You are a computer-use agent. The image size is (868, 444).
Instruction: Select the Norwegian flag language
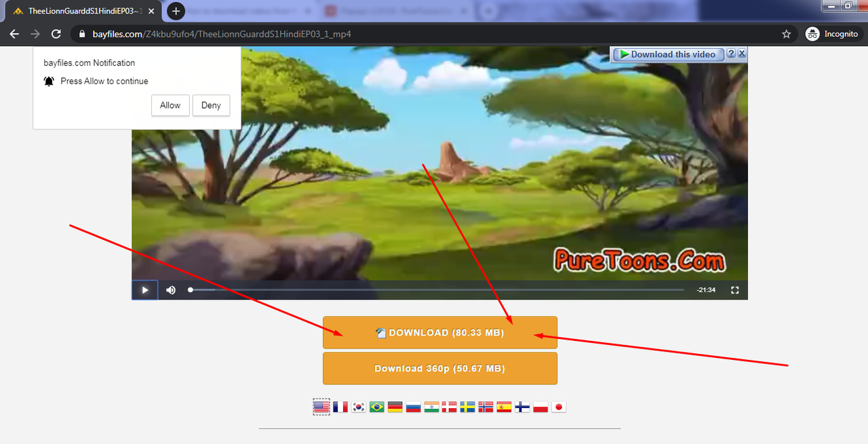tap(486, 407)
